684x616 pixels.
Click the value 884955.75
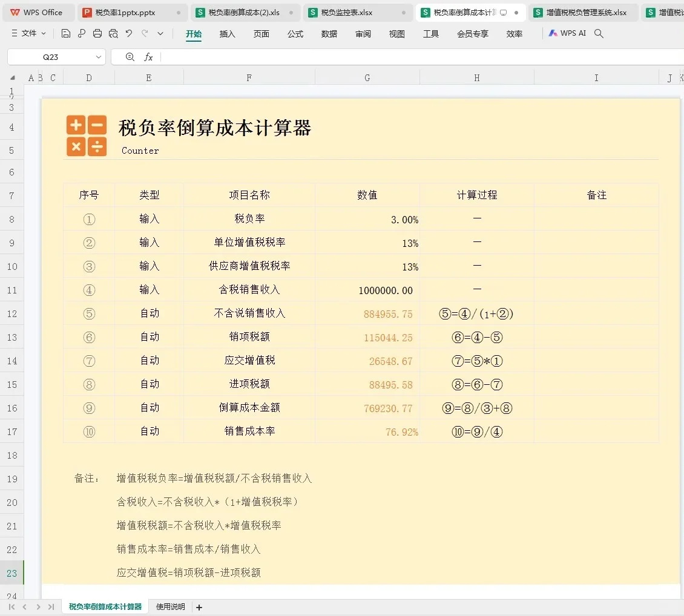pyautogui.click(x=367, y=314)
